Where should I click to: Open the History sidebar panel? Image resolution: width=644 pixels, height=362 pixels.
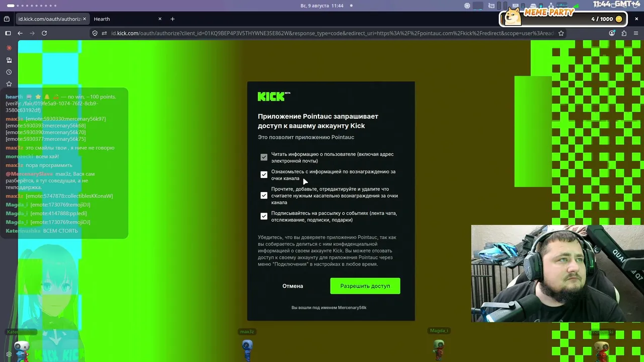tap(9, 72)
